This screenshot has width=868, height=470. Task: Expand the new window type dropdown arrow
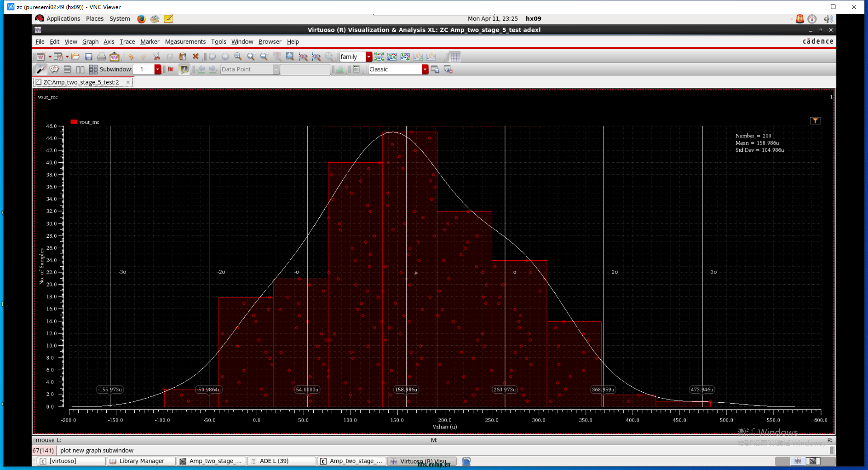point(50,56)
